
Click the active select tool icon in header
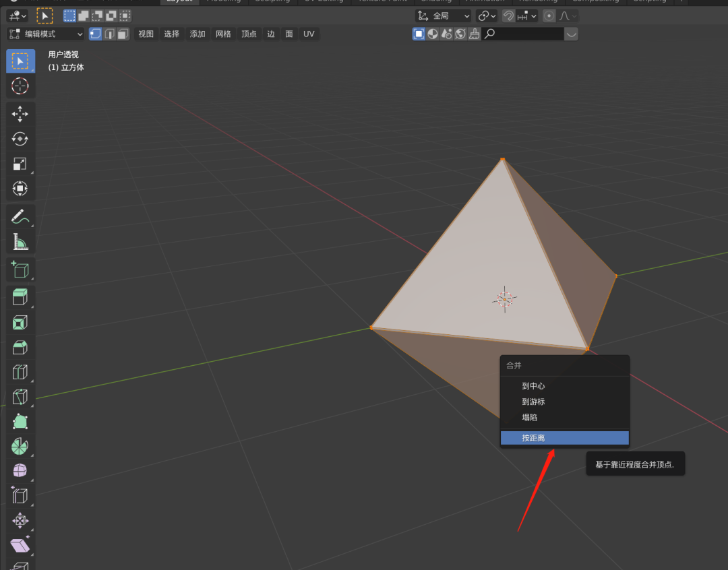coord(44,16)
